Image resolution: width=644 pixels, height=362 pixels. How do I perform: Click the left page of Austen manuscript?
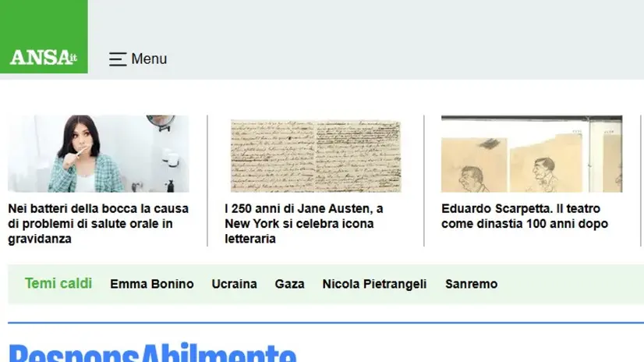coord(273,156)
